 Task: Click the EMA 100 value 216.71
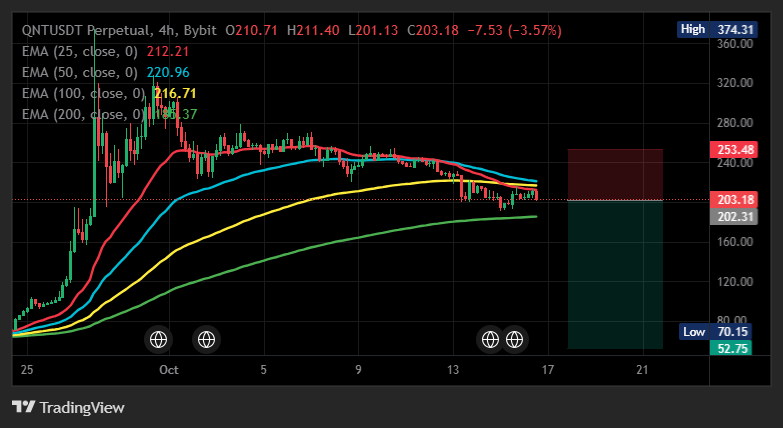pos(175,93)
